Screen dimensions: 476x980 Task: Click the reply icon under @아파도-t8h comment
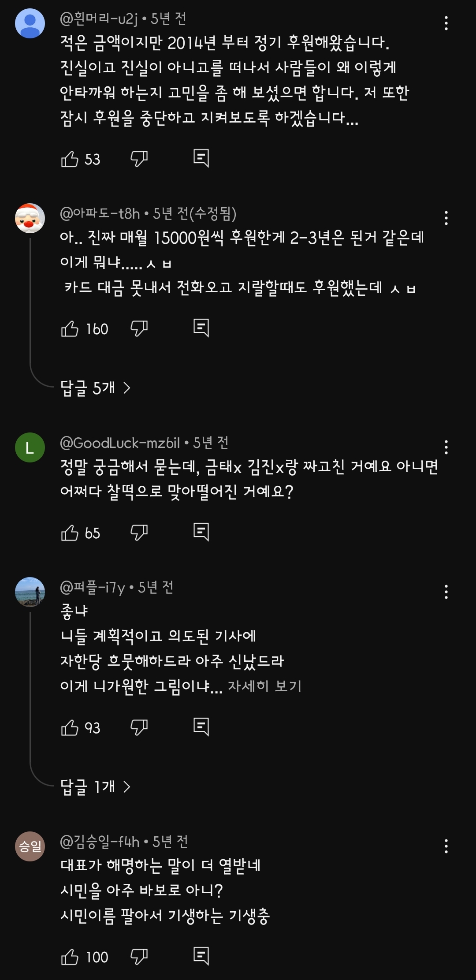(x=201, y=328)
